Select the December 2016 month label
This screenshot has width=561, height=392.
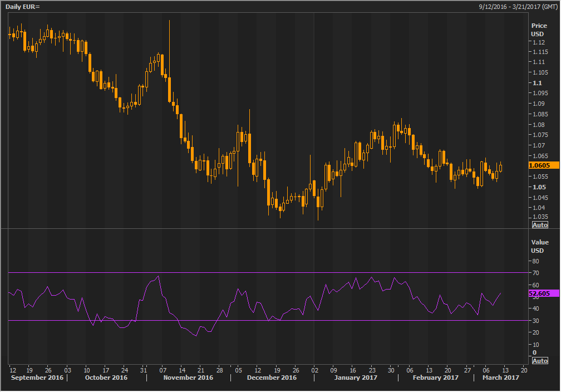click(273, 378)
